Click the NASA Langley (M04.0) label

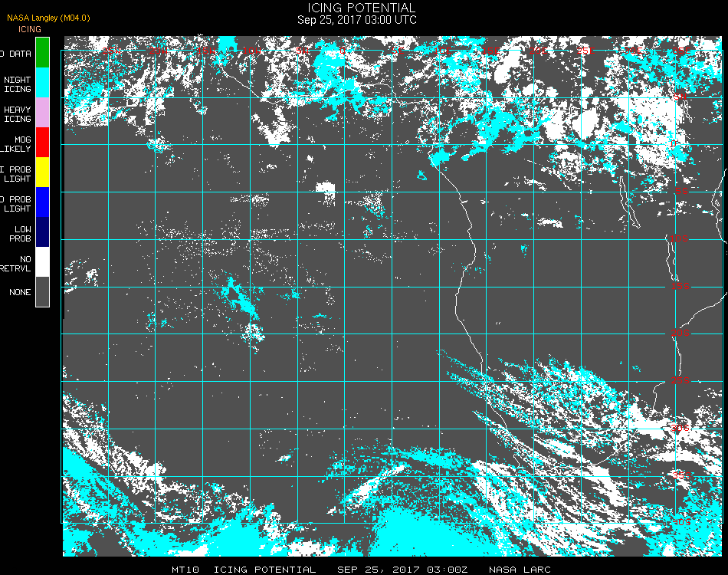48,18
